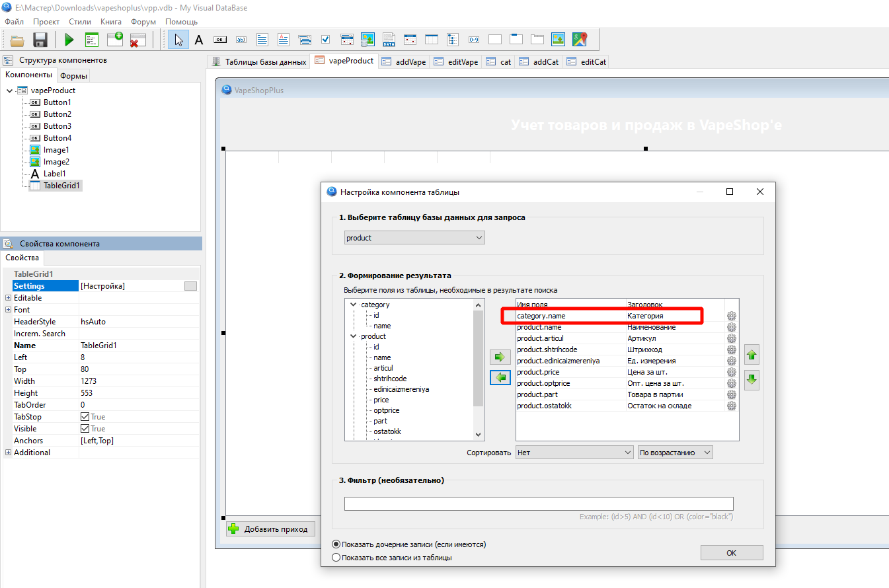The height and width of the screenshot is (588, 889).
Task: Move selected field down with down arrow
Action: tap(752, 381)
